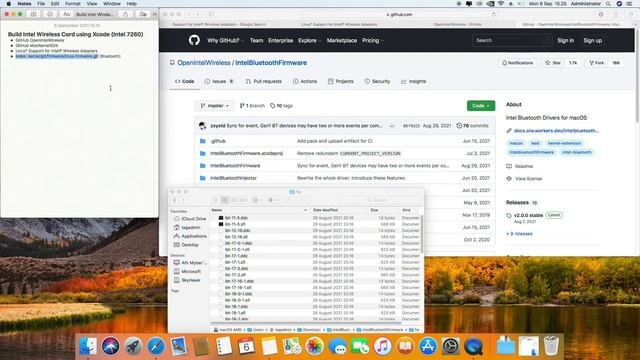Open Reminders list icon in Dock

(x=224, y=347)
